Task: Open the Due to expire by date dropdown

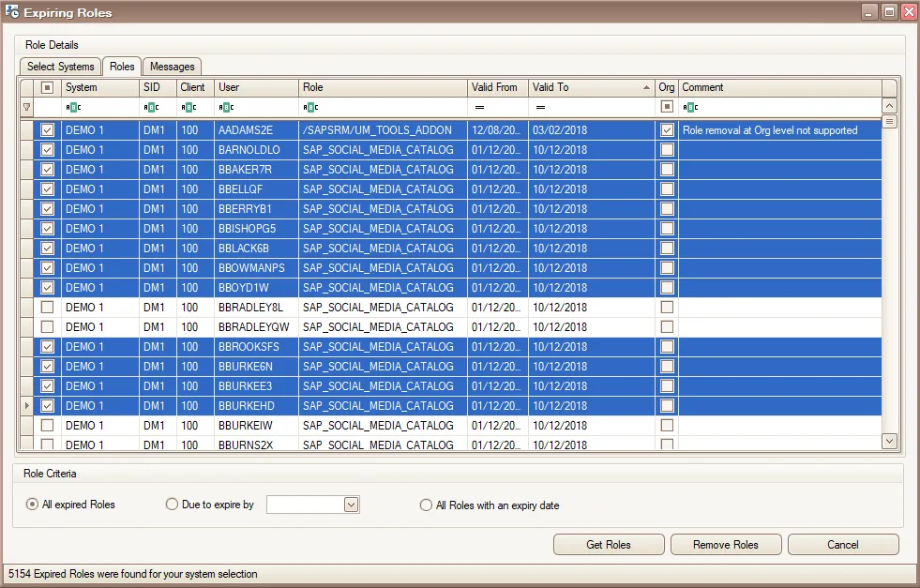Action: (x=351, y=505)
